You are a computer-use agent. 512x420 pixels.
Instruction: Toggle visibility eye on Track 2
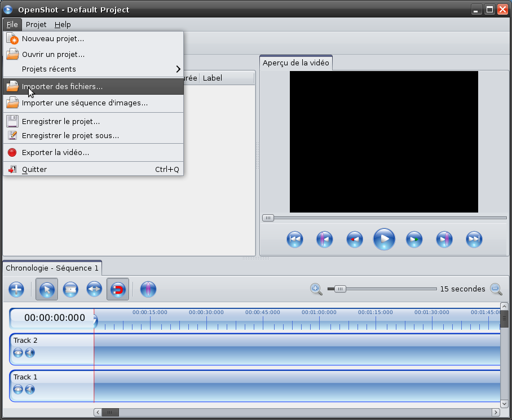click(18, 352)
